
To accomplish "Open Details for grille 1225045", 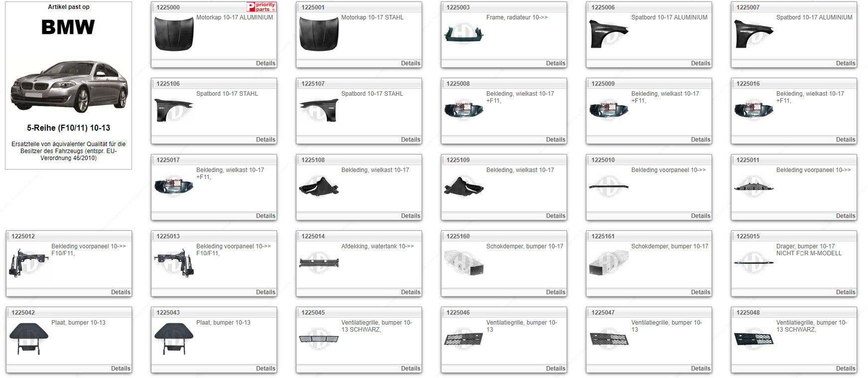I will pos(411,369).
